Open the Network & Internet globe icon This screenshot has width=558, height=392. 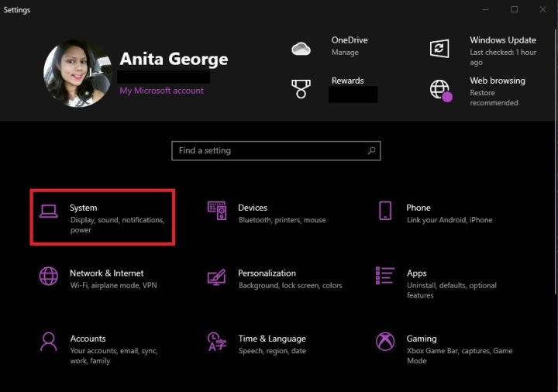click(48, 276)
